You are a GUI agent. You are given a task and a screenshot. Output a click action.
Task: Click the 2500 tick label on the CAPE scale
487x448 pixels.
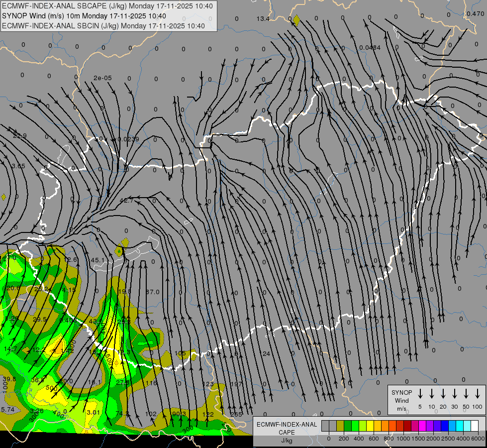(448, 439)
